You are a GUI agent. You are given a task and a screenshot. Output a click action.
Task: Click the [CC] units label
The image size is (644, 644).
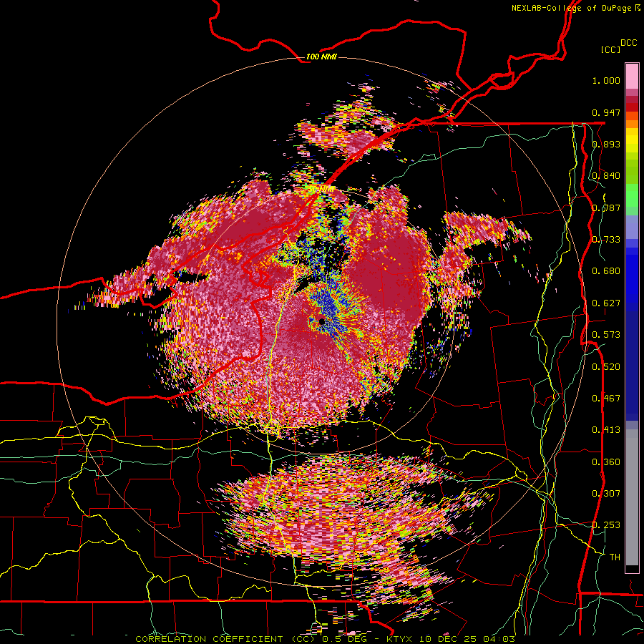tap(610, 49)
